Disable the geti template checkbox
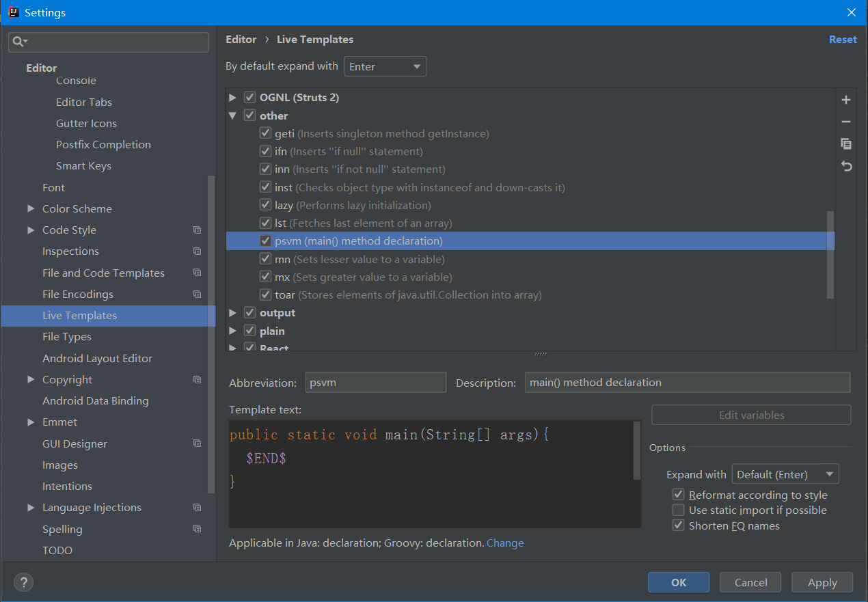The width and height of the screenshot is (868, 602). pos(265,133)
